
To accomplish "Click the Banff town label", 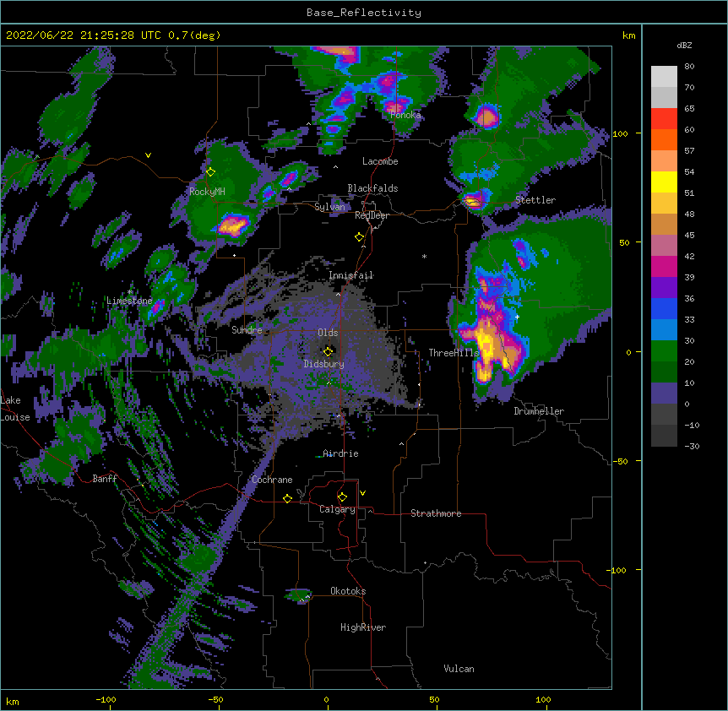I will (x=105, y=479).
